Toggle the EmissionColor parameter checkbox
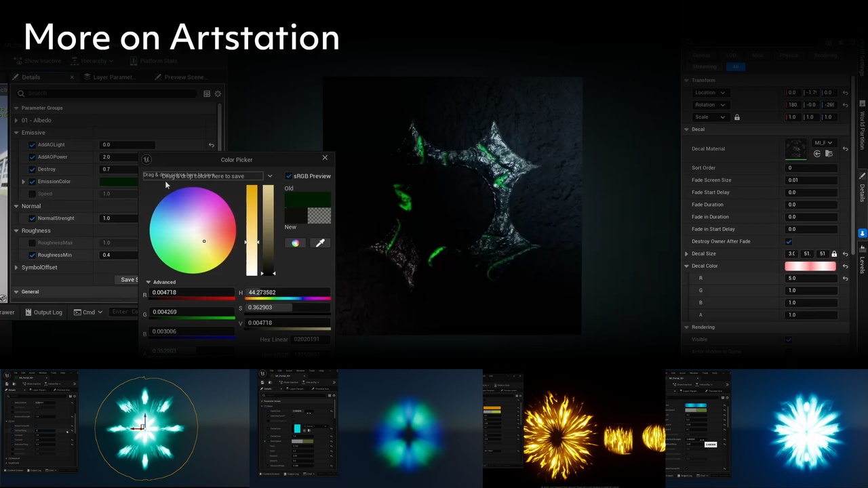The height and width of the screenshot is (488, 868). (32, 182)
